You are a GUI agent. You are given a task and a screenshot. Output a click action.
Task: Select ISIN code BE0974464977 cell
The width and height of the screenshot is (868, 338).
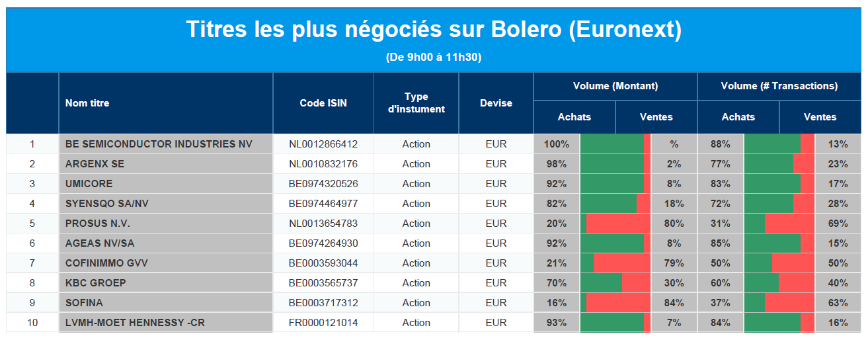tap(323, 204)
